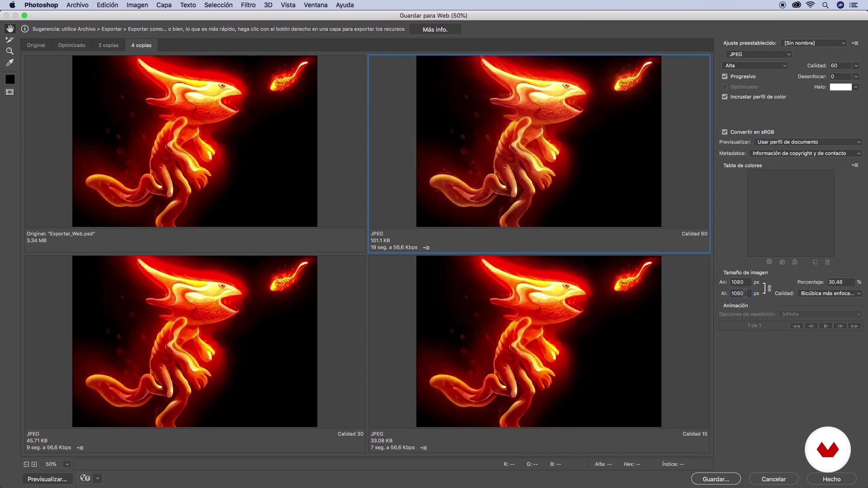868x488 pixels.
Task: Select the Calidad 15 preview pane
Action: [x=539, y=354]
